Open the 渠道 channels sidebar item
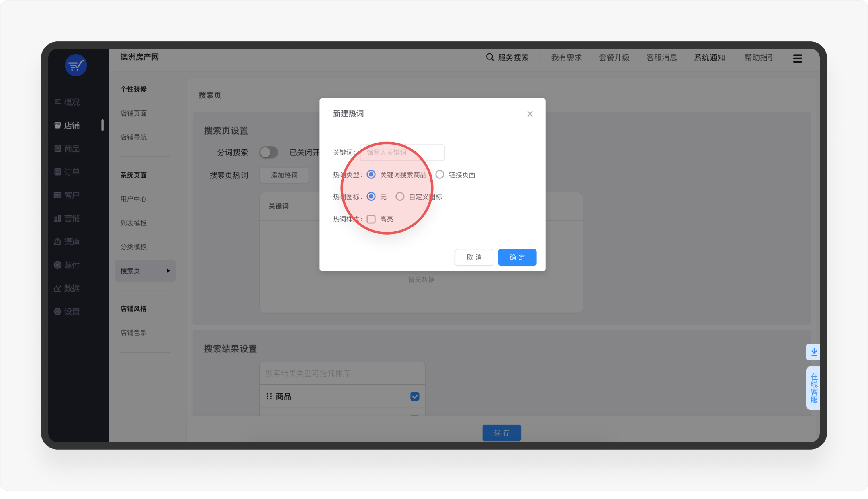Screen dimensions: 868x499 [x=67, y=241]
